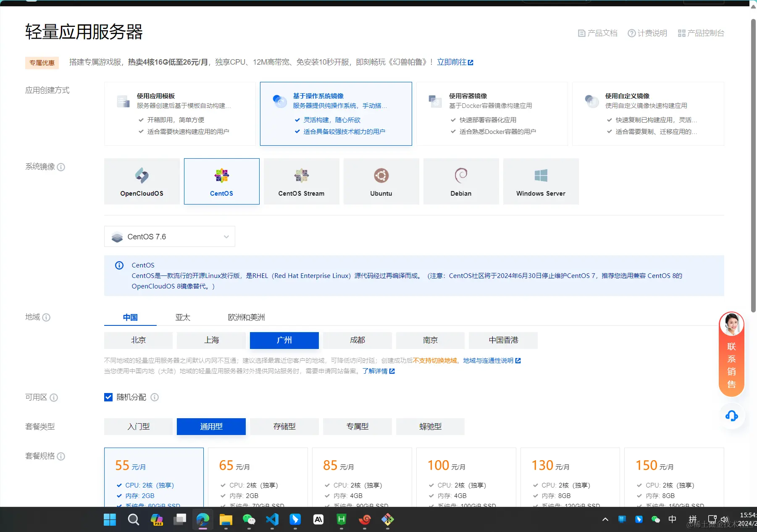Image resolution: width=757 pixels, height=532 pixels.
Task: Open the 计费说明 billing info link
Action: (647, 33)
